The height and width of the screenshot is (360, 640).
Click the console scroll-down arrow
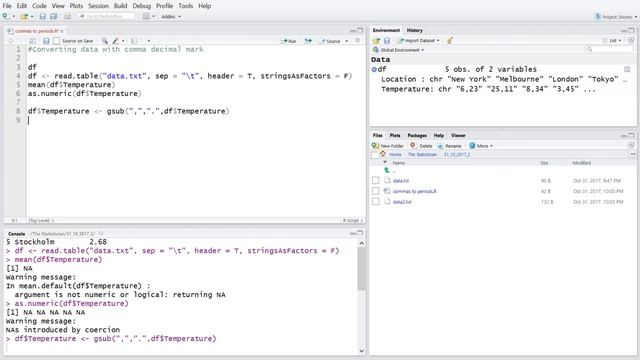pyautogui.click(x=361, y=350)
